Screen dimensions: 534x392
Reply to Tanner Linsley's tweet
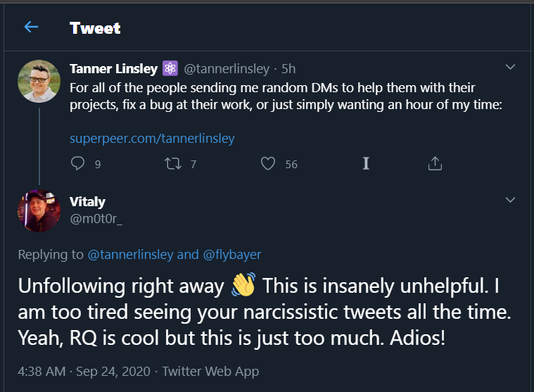[78, 164]
